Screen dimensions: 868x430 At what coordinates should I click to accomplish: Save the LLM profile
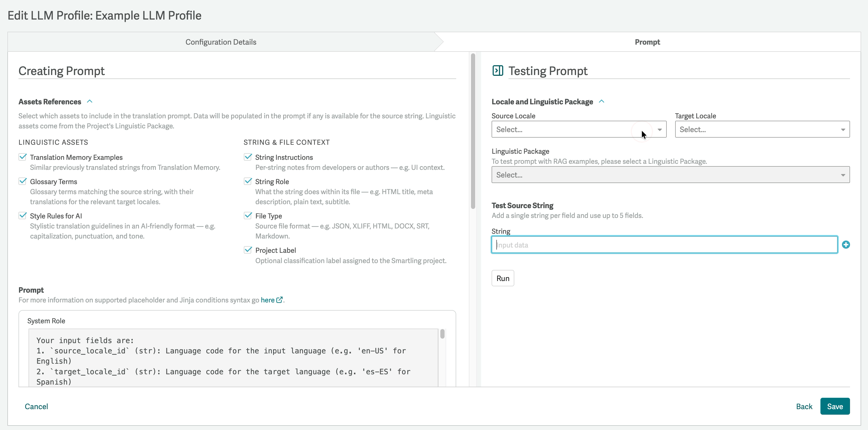click(835, 406)
